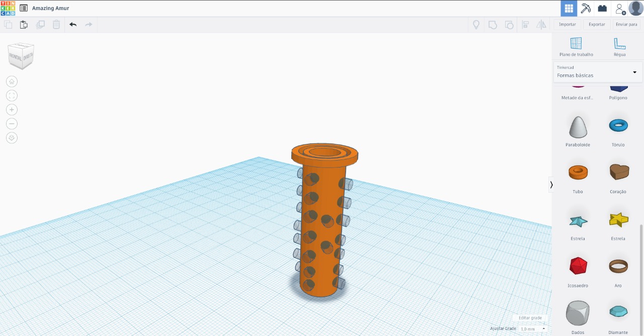
Task: Click the Tinkercad logo
Action: coord(8,8)
